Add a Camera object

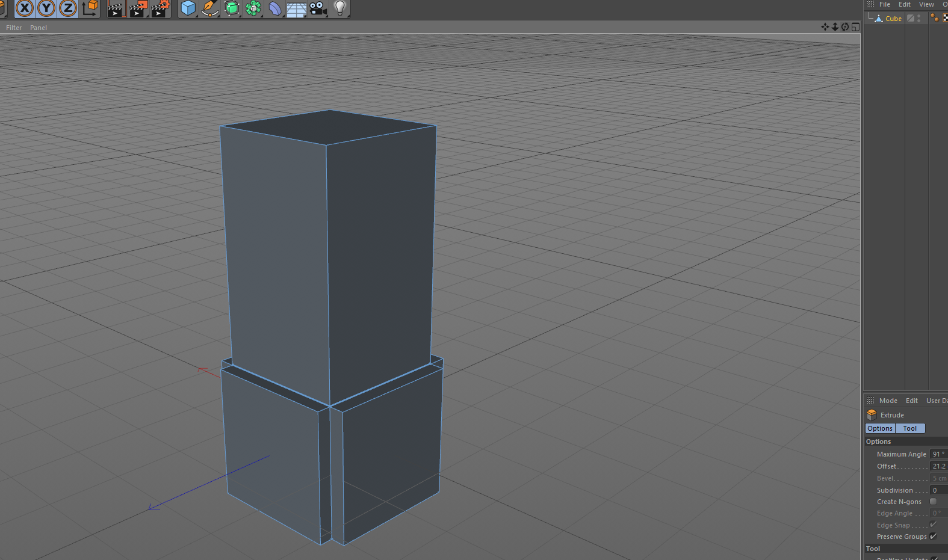[x=318, y=8]
